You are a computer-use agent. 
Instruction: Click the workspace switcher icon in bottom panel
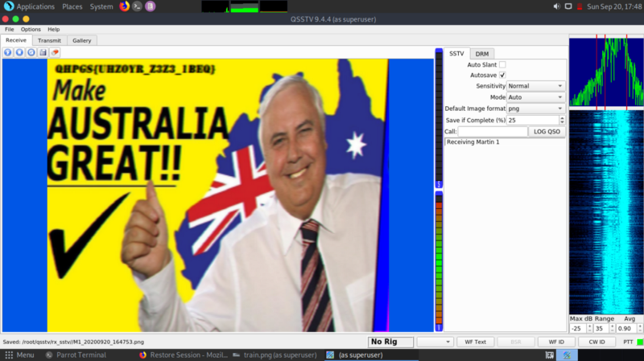click(550, 355)
